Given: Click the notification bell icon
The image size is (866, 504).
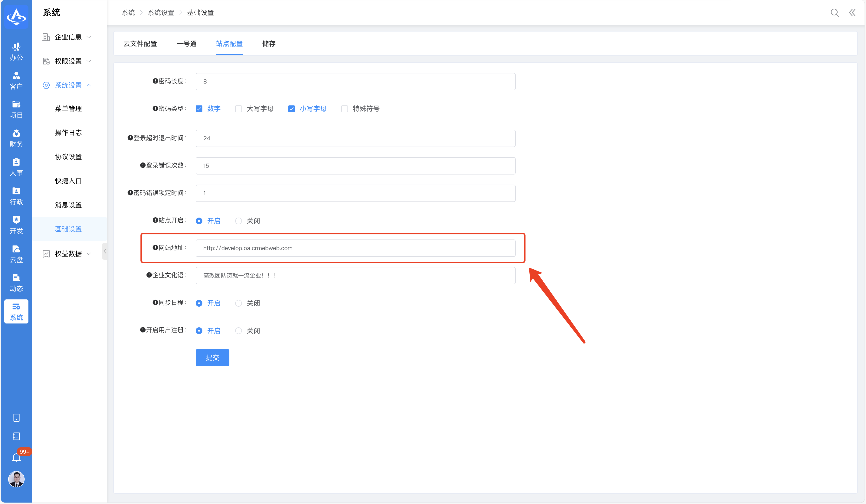Looking at the screenshot, I should point(16,457).
